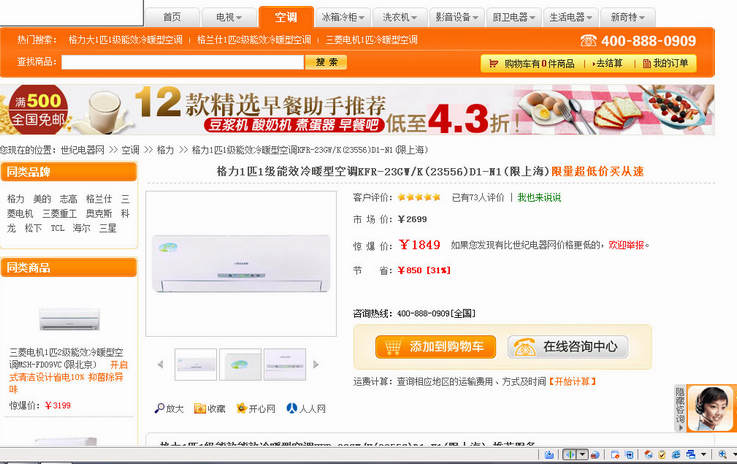Screen dimensions: 737x464
Task: Click the 查找商品 search field
Action: click(x=182, y=62)
